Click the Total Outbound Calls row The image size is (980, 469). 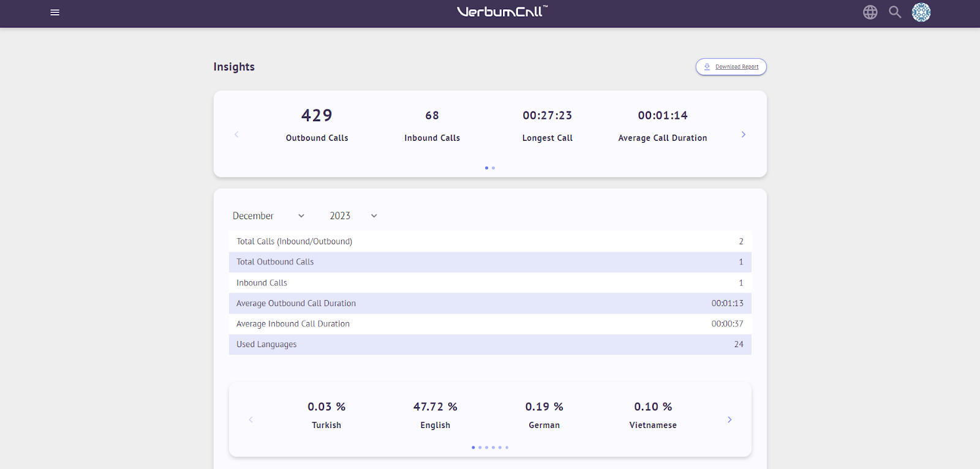tap(490, 262)
